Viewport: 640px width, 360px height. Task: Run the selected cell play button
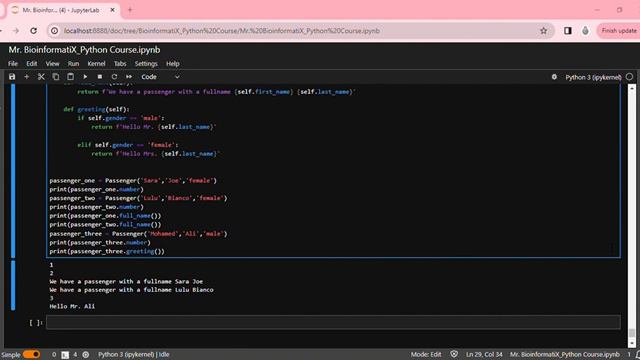pos(85,77)
